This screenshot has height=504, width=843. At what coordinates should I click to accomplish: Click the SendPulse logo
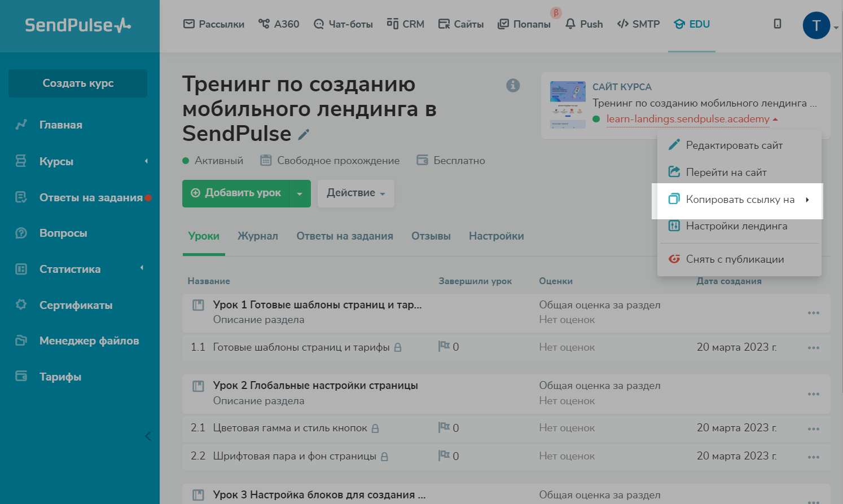(78, 25)
